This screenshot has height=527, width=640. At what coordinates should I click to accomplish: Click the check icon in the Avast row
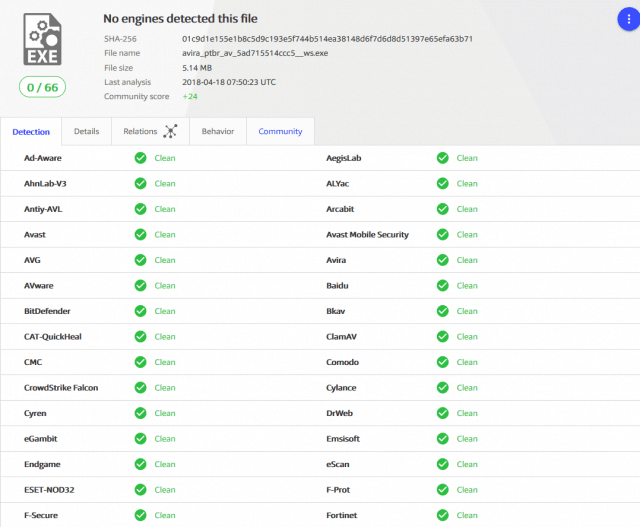[140, 235]
